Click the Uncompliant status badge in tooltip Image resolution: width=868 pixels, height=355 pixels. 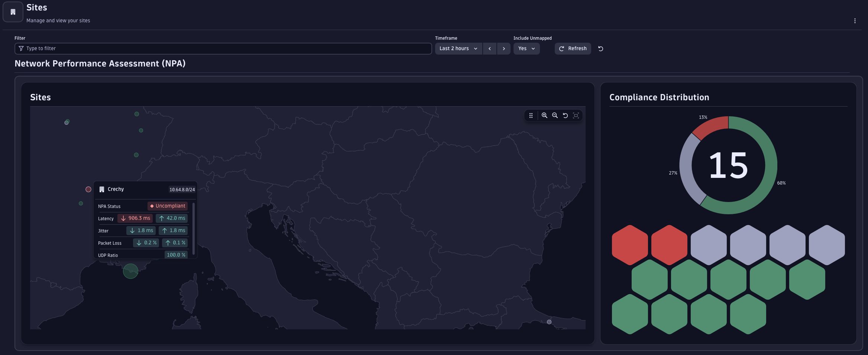coord(168,206)
